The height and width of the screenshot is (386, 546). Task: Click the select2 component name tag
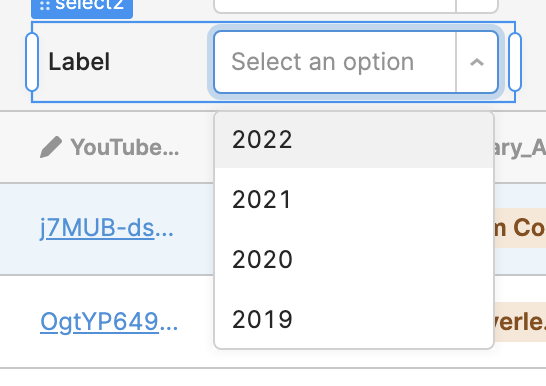pos(82,6)
